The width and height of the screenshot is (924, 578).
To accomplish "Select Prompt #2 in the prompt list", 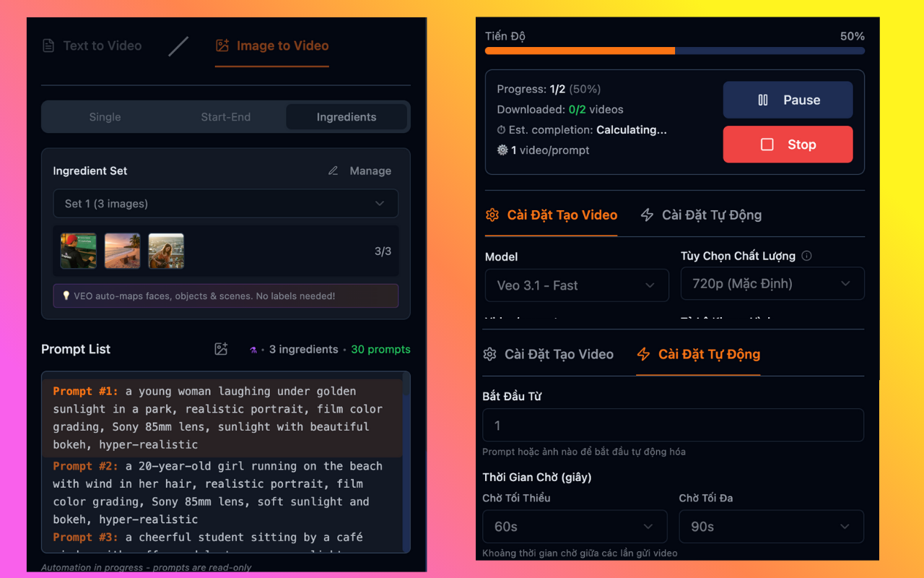I will tap(222, 493).
